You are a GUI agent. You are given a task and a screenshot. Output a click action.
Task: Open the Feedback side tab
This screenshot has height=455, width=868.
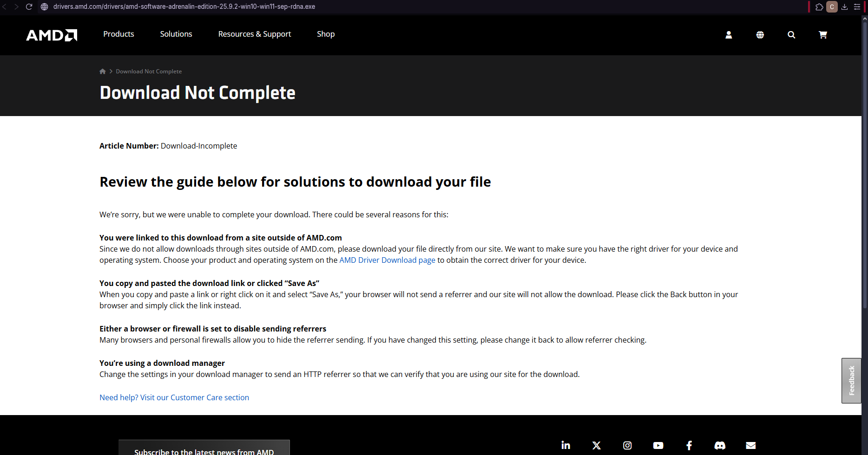pos(851,381)
